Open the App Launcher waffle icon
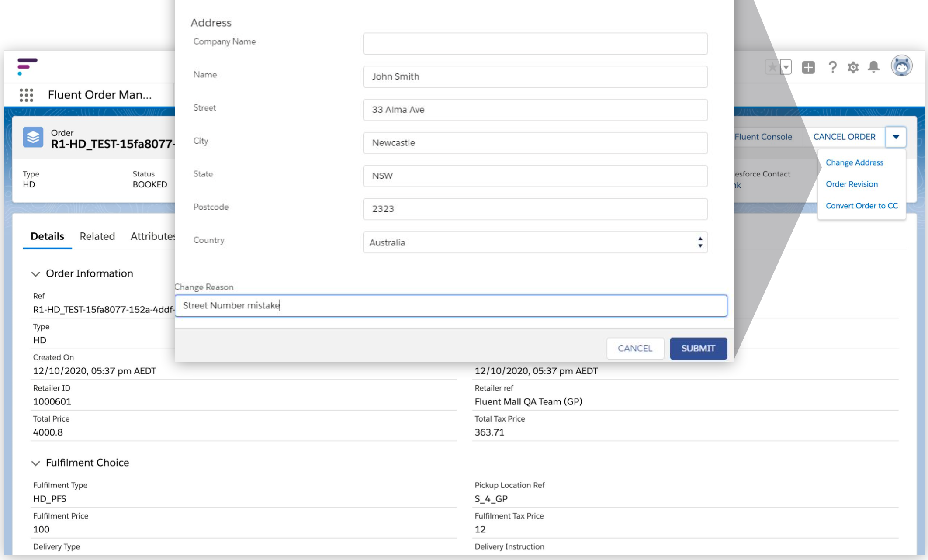 click(26, 94)
